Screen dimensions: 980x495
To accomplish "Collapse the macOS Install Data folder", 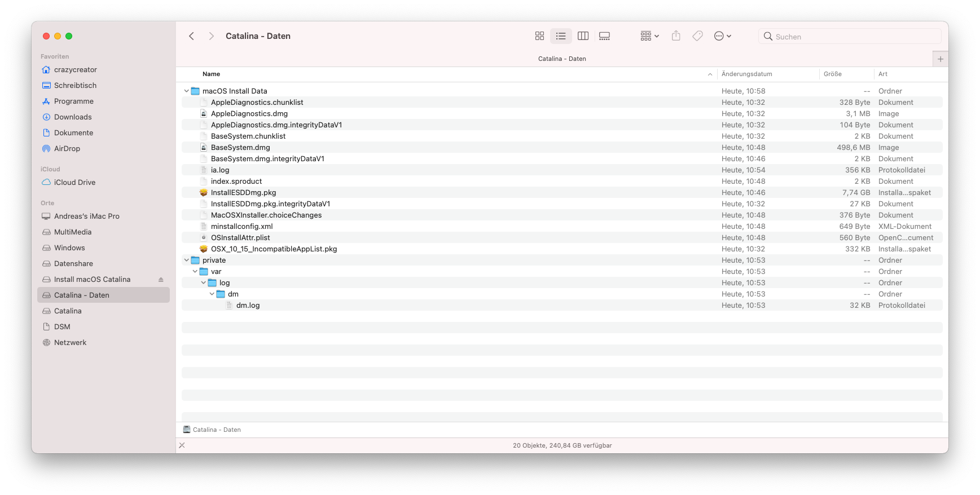I will coord(187,91).
